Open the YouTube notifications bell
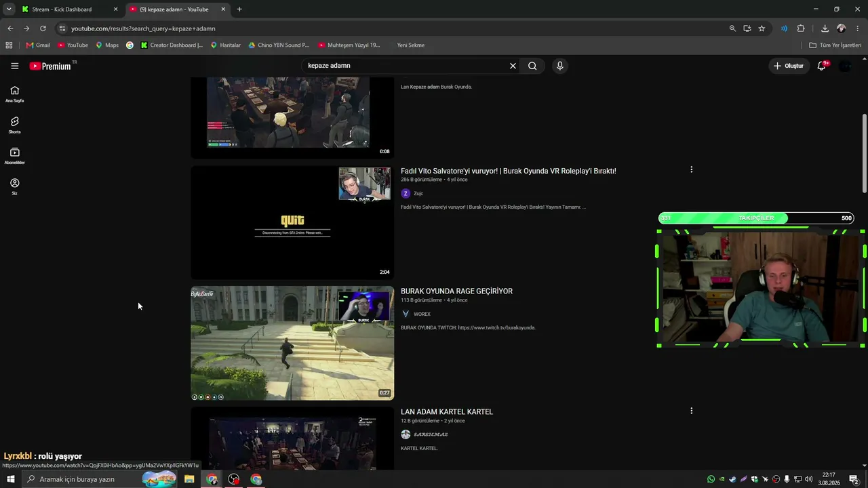Image resolution: width=868 pixels, height=488 pixels. (x=822, y=66)
